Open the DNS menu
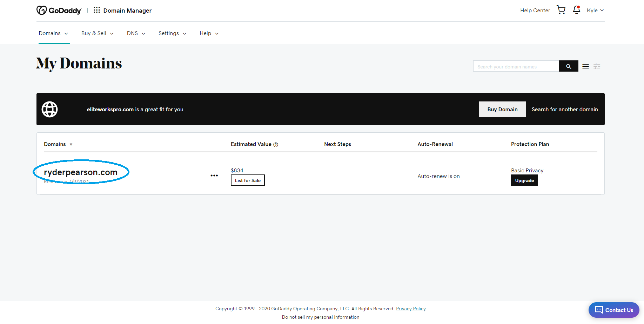 click(136, 33)
